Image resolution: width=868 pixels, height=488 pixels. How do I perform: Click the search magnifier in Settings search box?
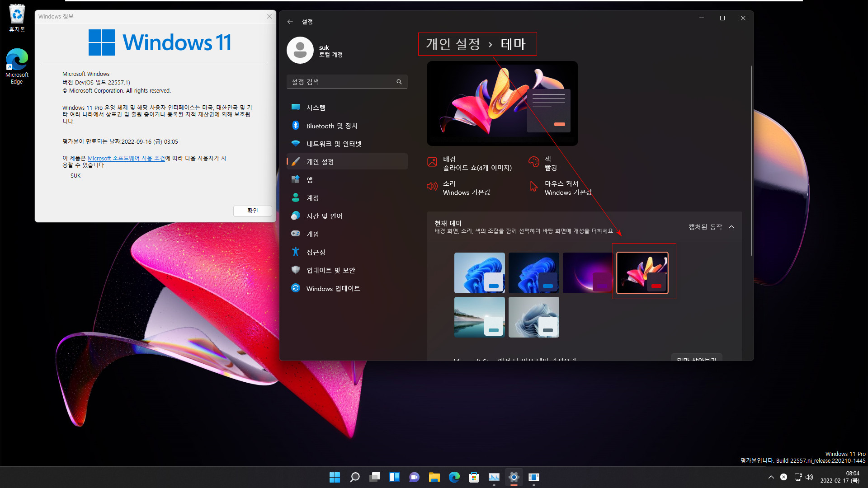pos(399,82)
